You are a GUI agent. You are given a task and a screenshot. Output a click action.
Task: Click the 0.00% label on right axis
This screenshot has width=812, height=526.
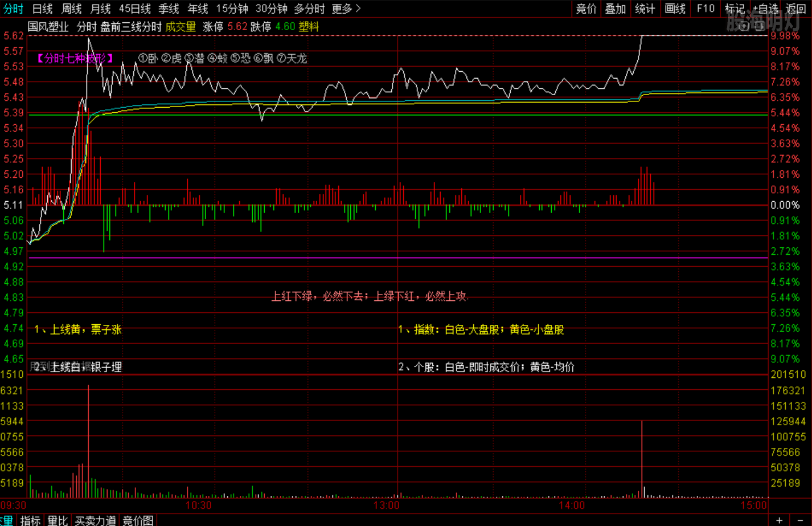(785, 205)
